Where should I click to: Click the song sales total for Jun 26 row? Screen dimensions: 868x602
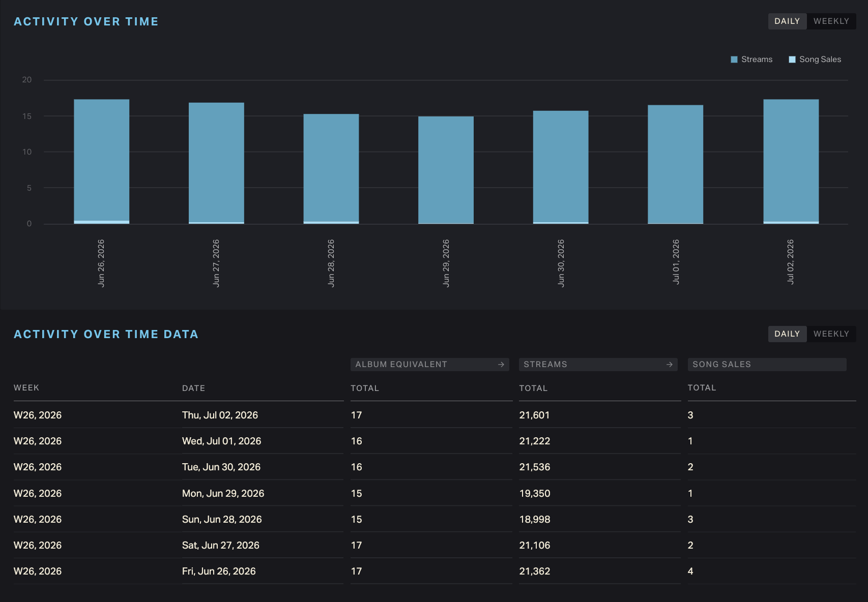coord(690,571)
